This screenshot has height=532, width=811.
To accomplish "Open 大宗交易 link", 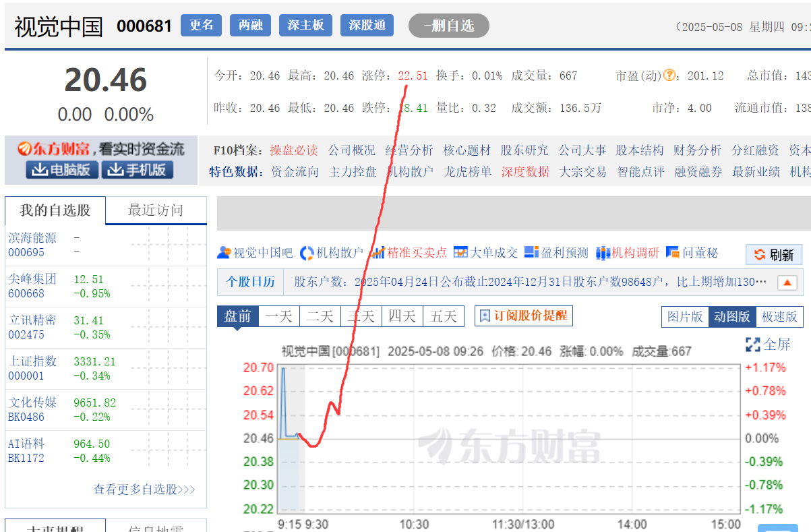I will [x=583, y=172].
